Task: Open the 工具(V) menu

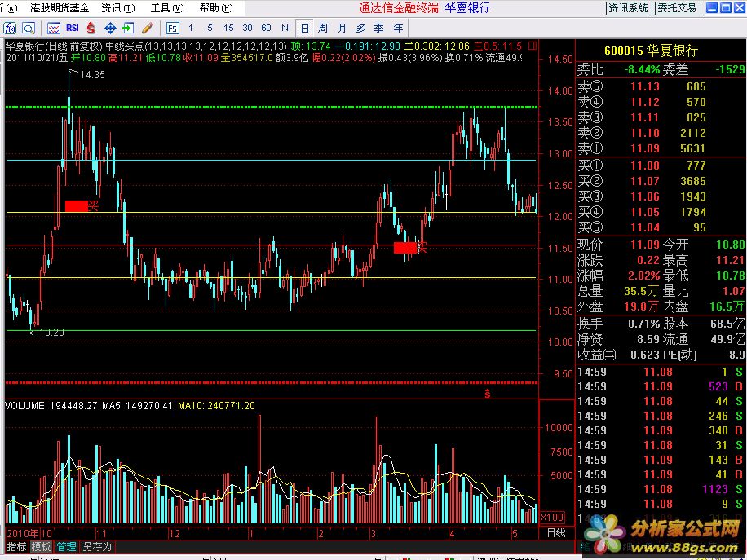Action: pos(166,8)
